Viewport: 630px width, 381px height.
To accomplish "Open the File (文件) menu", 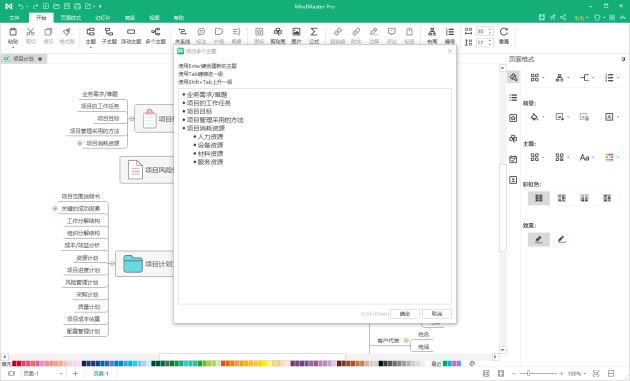I will pos(14,18).
